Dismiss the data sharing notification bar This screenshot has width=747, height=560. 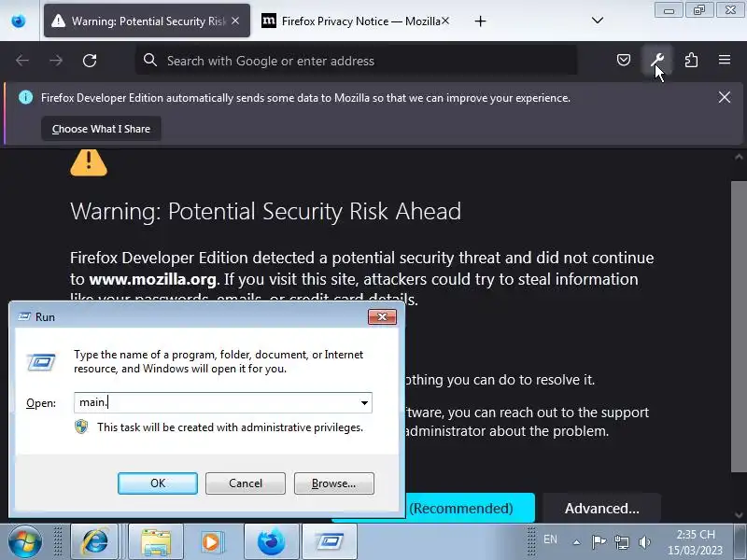[725, 97]
